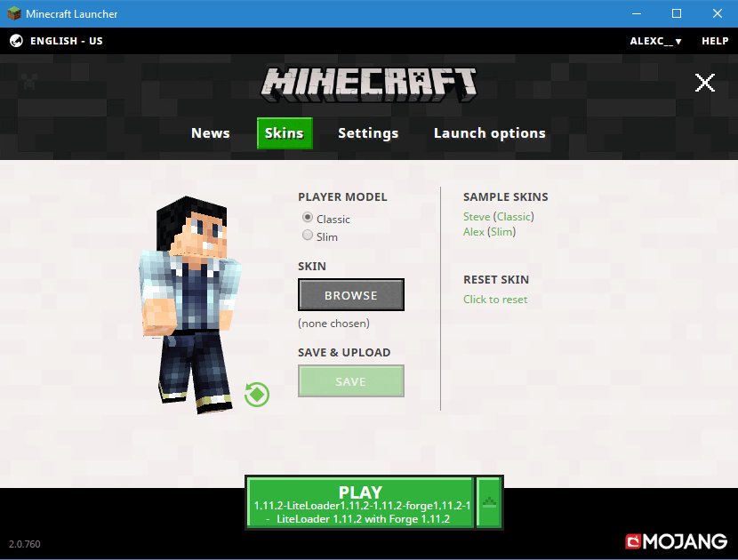Save and upload the skin
Viewport: 738px width, 560px height.
351,381
